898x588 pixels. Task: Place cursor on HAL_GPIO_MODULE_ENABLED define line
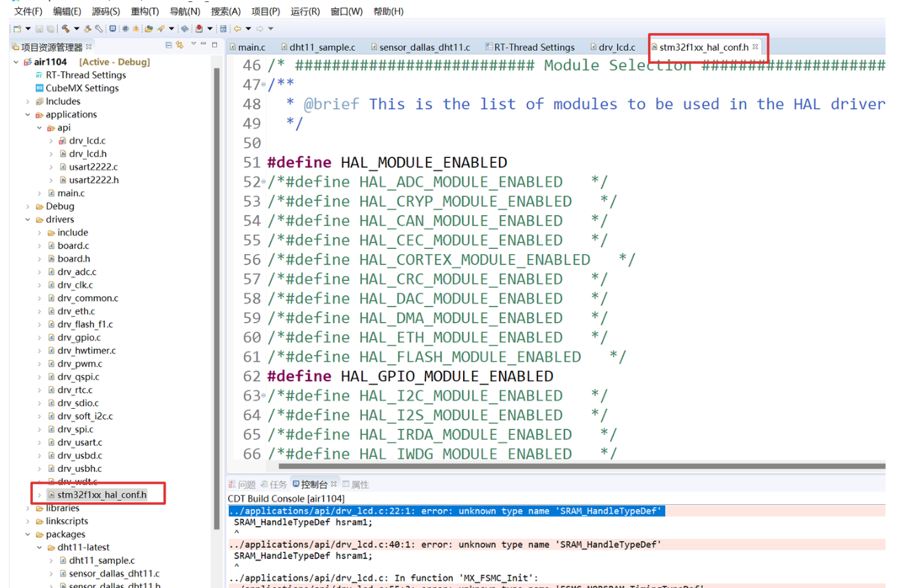click(x=410, y=376)
